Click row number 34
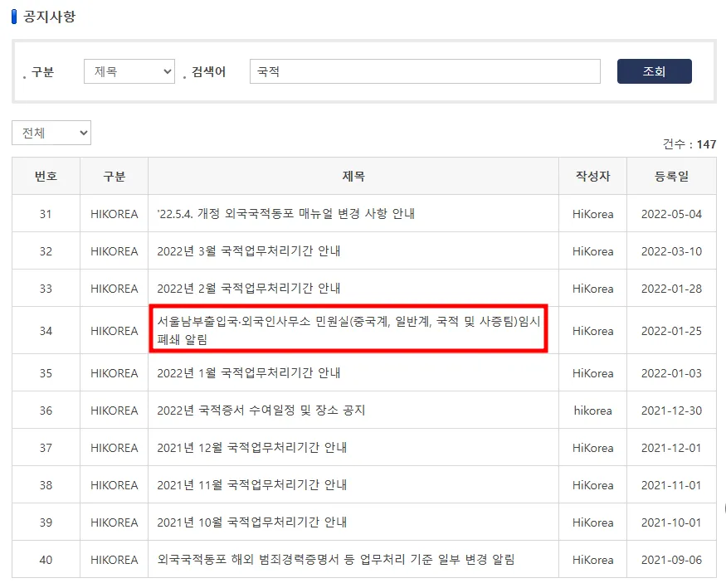The width and height of the screenshot is (726, 588). point(46,331)
